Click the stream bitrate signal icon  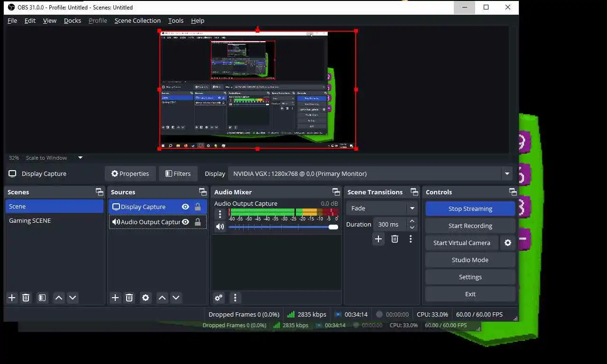click(291, 314)
